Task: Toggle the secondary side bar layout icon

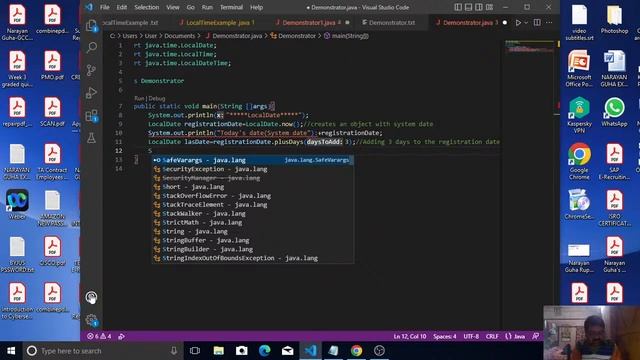Action: tap(479, 7)
